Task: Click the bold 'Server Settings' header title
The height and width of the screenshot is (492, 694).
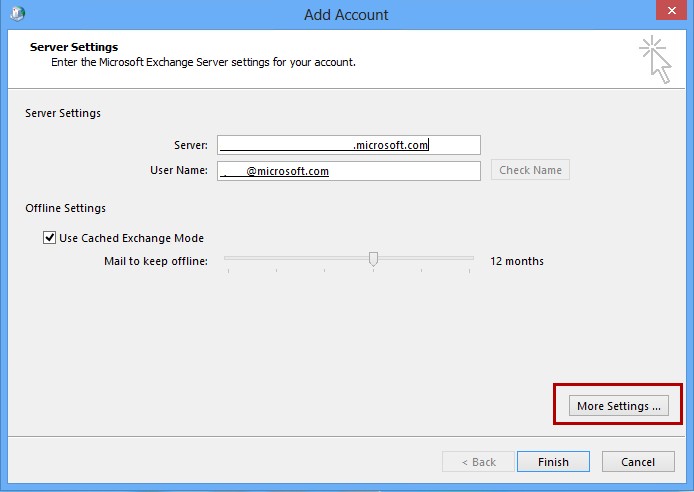Action: coord(74,47)
